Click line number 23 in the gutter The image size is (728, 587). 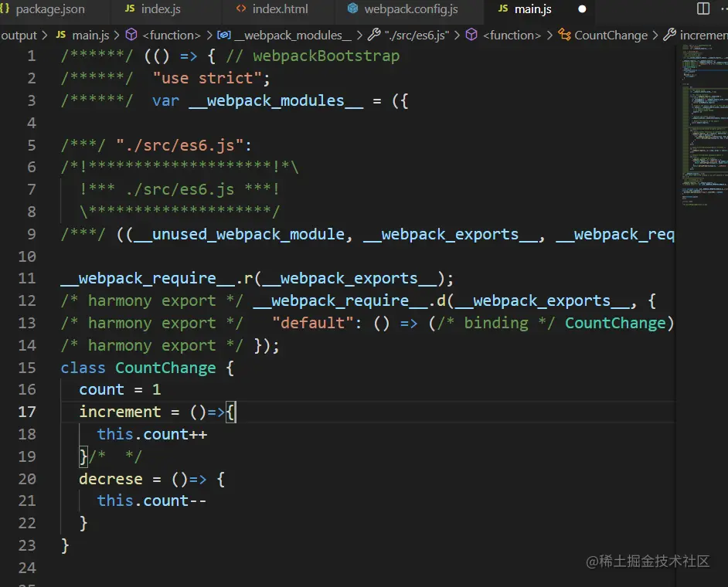pyautogui.click(x=27, y=545)
